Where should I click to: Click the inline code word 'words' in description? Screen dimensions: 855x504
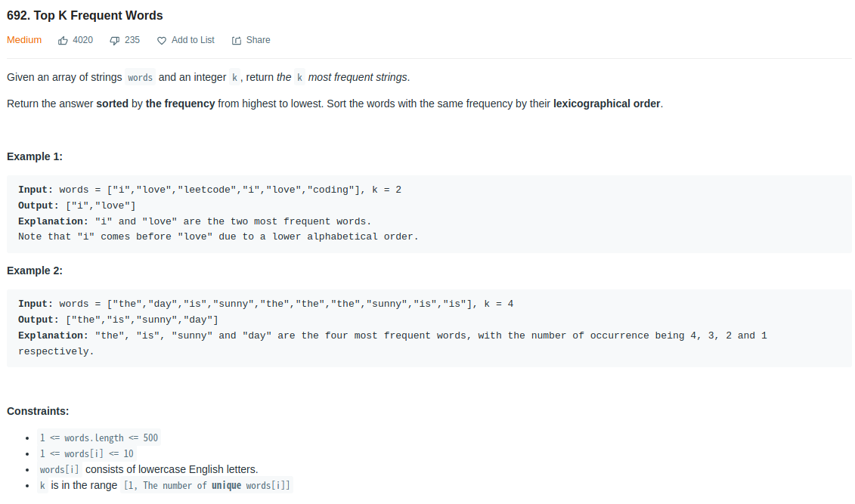[x=140, y=77]
